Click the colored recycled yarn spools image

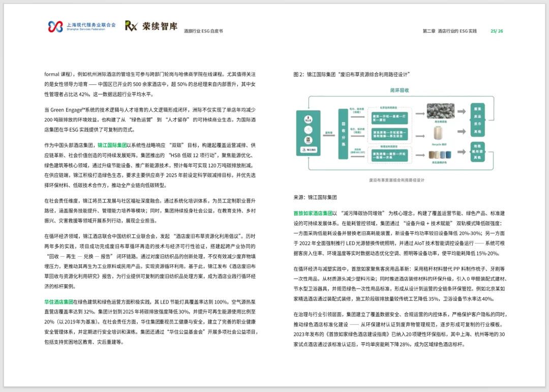click(x=440, y=155)
